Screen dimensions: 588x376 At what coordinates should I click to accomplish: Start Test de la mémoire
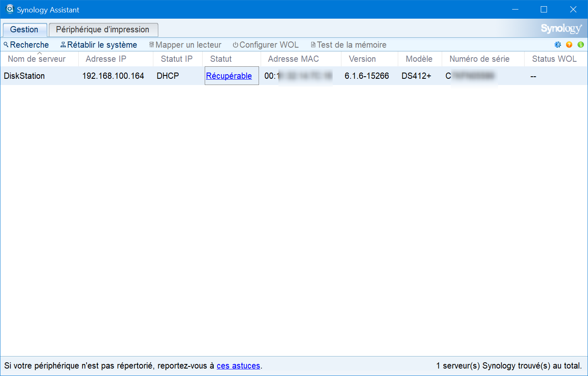click(x=348, y=45)
